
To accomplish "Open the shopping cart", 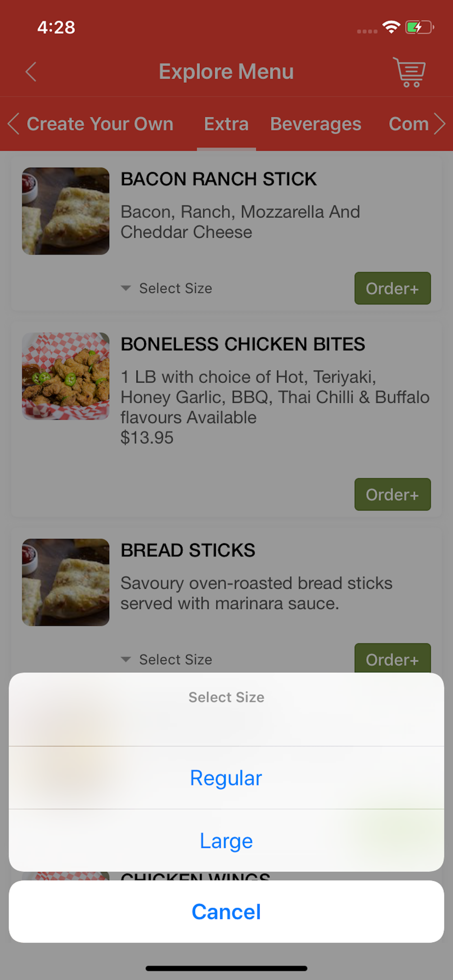I will click(x=409, y=72).
